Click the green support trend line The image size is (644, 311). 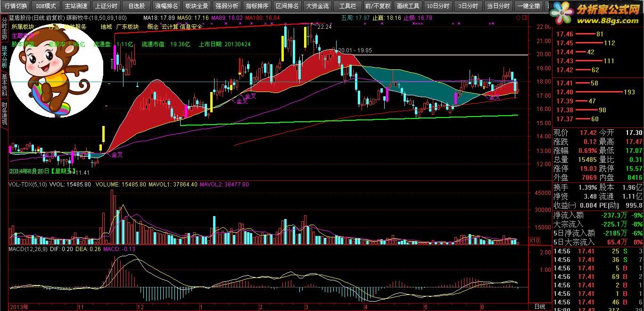[x=349, y=120]
